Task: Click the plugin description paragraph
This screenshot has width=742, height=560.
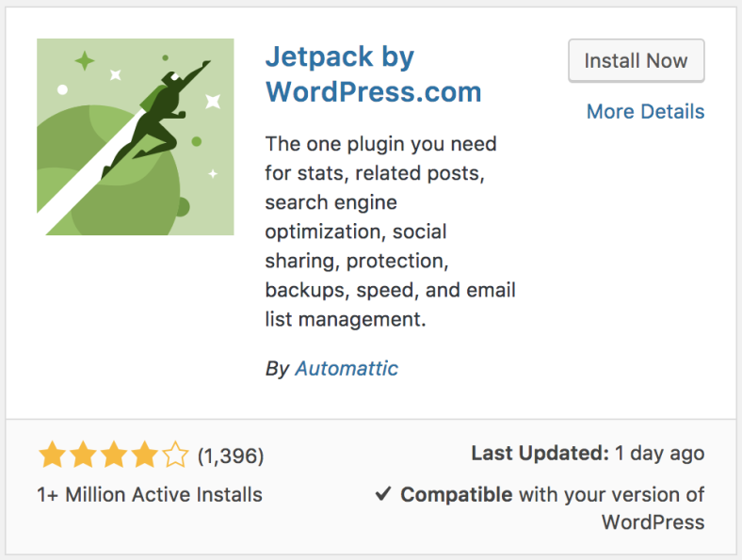Action: pos(390,232)
